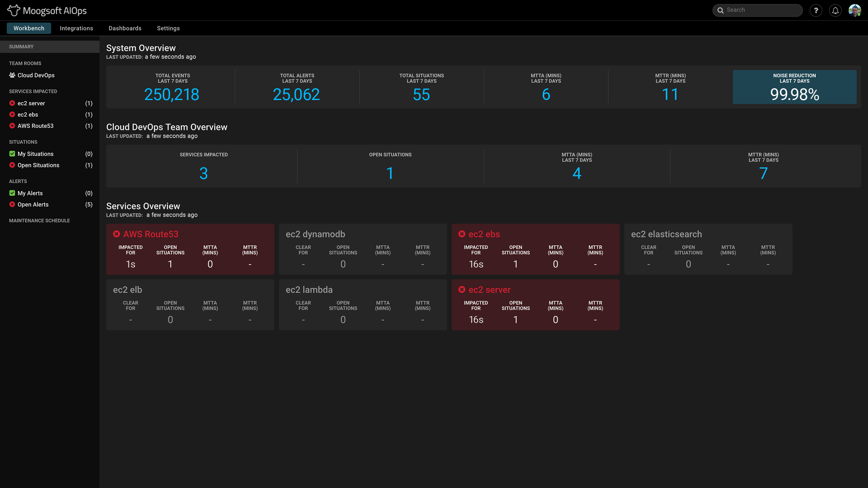This screenshot has width=868, height=488.
Task: Click red error icon beside ec2 server in sidebar
Action: [12, 103]
